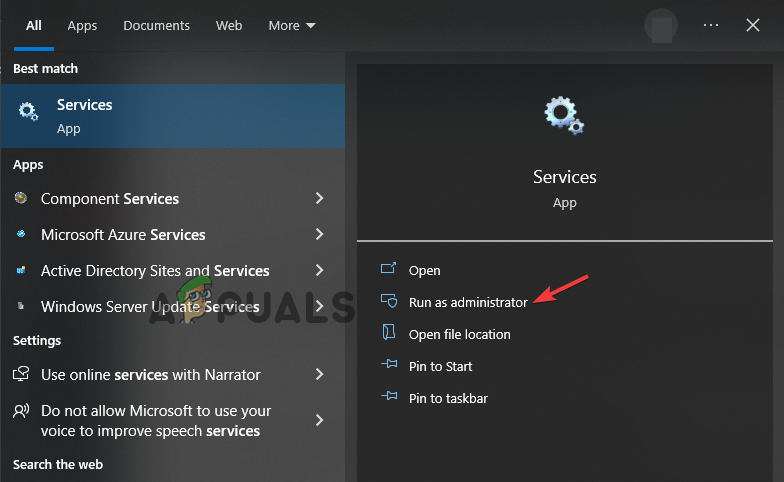
Task: Expand Active Directory Sites and Services chevron
Action: pos(320,270)
